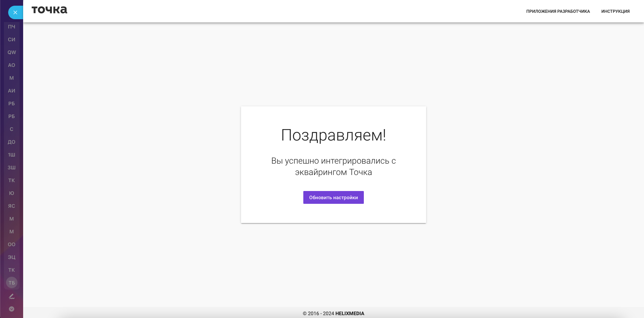Select the Ю workspace icon
Image resolution: width=644 pixels, height=318 pixels.
point(12,193)
